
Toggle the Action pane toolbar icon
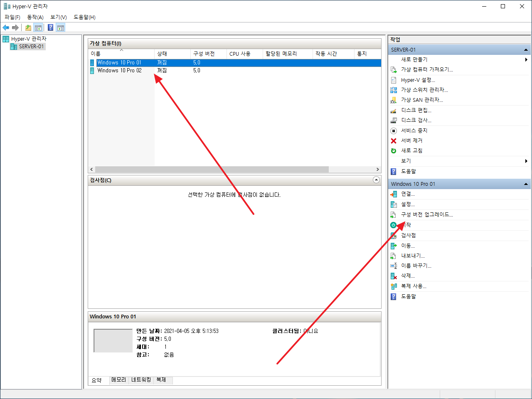pyautogui.click(x=61, y=27)
